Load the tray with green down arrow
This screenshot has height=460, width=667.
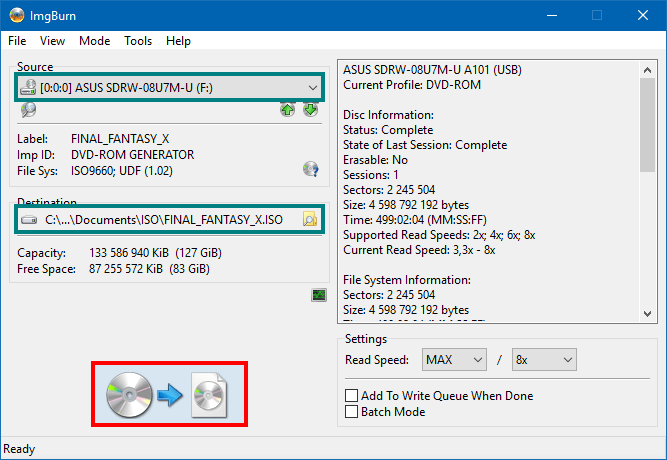(311, 110)
